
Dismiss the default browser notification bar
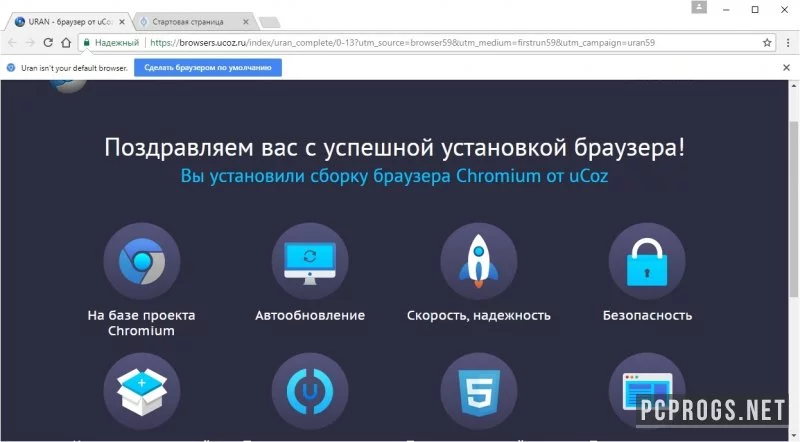(x=786, y=67)
